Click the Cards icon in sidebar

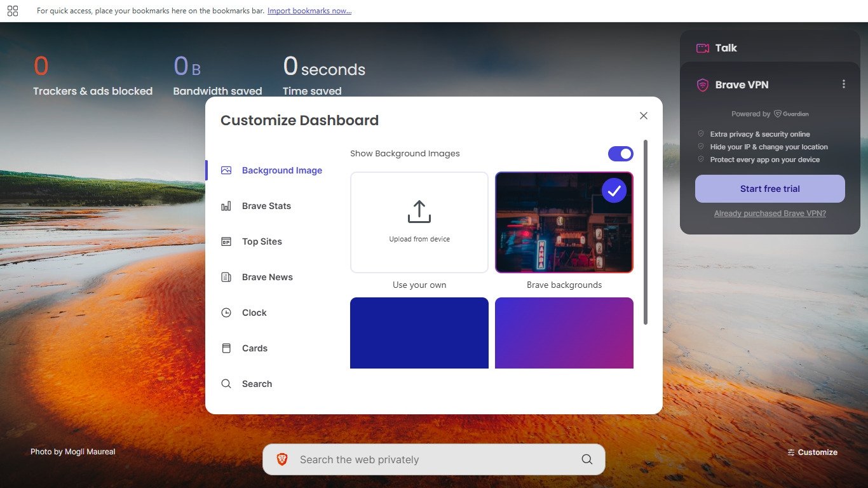[226, 348]
